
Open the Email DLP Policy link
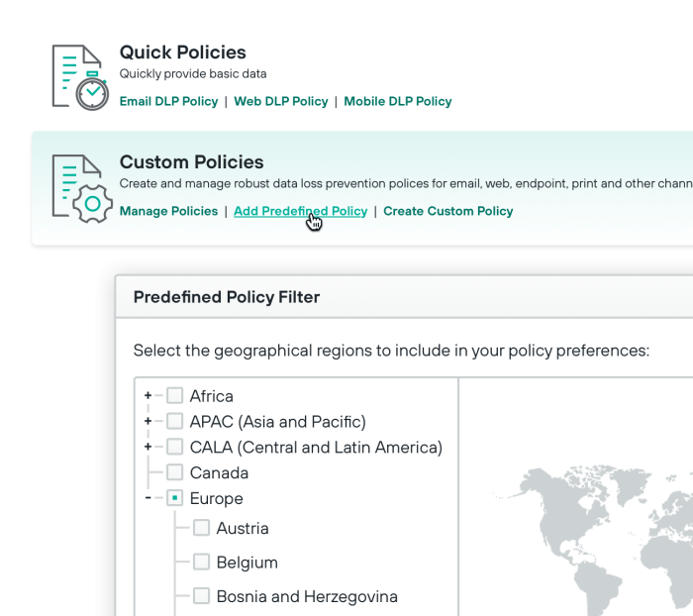(x=168, y=101)
